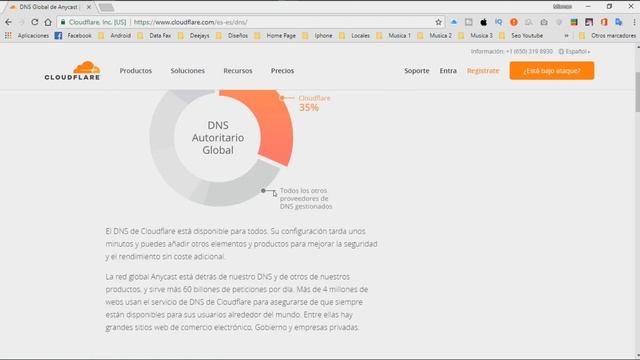Open the Locales bookmarks folder
The height and width of the screenshot is (360, 640).
(355, 36)
